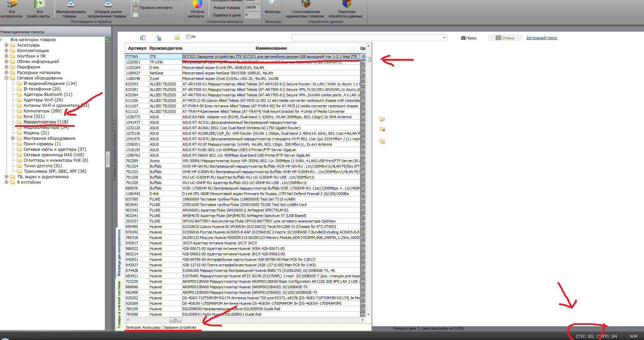Click the vertical scrollbar up arrow of grid
This screenshot has height=340, width=644.
point(368,46)
